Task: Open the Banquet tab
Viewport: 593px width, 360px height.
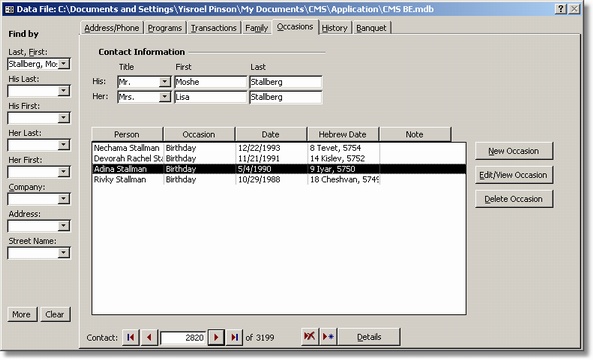Action: pyautogui.click(x=371, y=28)
